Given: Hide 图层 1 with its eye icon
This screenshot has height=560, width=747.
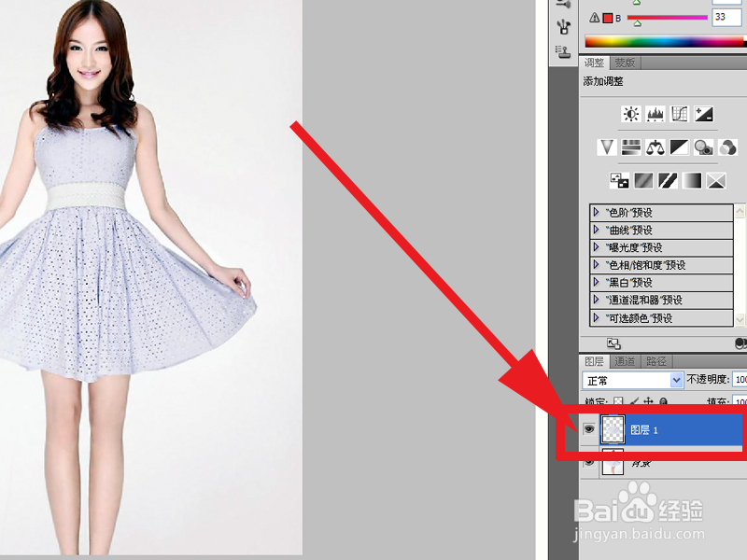Looking at the screenshot, I should tap(589, 429).
